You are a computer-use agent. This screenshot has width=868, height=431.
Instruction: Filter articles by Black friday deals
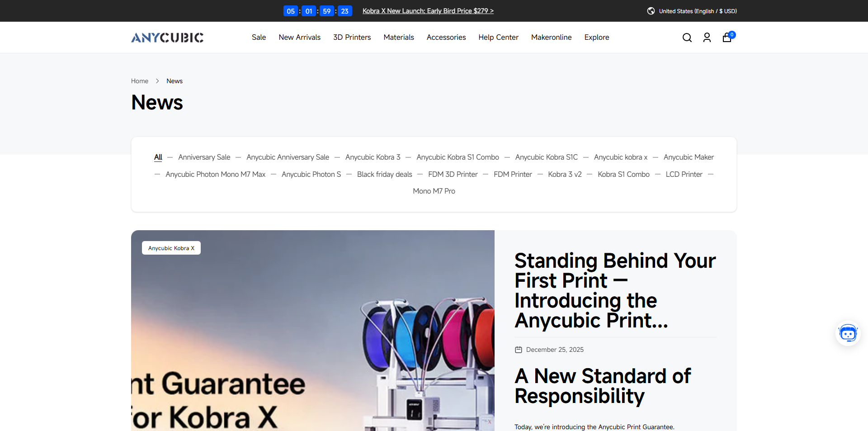pos(384,174)
